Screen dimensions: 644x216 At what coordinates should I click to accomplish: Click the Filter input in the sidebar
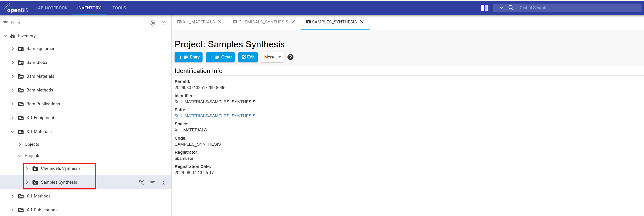(78, 23)
